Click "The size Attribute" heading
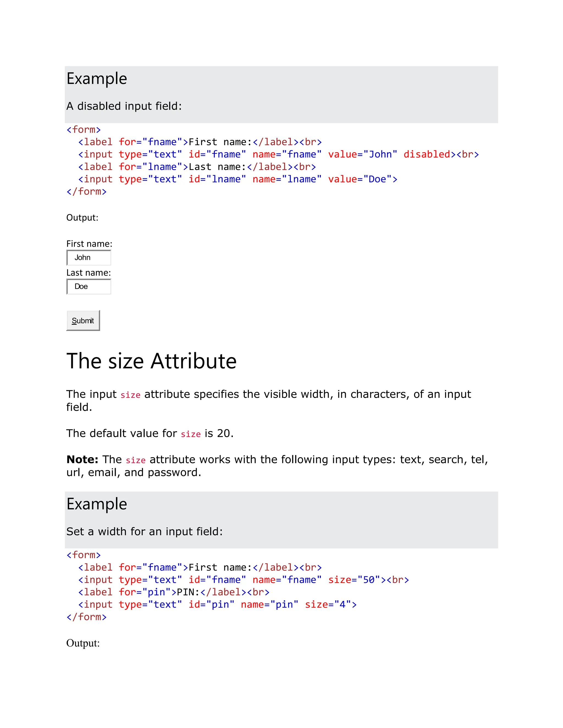The image size is (563, 728). pos(151,361)
